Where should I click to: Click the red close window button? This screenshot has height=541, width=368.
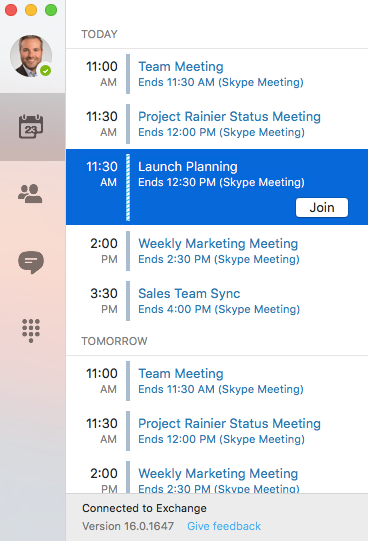(x=11, y=10)
